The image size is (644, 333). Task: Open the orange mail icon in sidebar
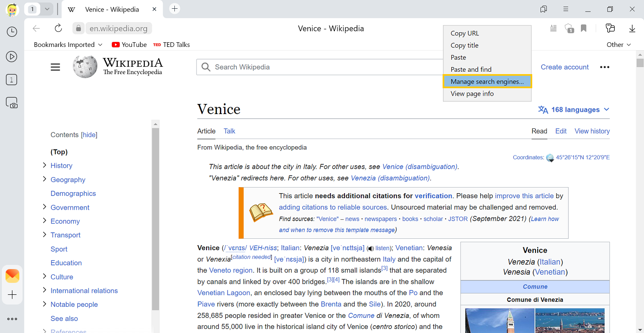click(x=12, y=276)
